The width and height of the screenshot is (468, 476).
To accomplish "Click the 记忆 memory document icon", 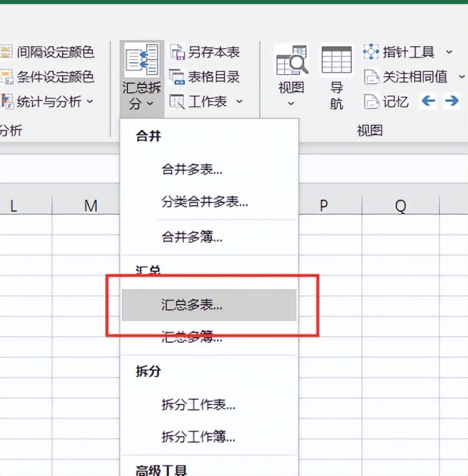I will click(x=371, y=101).
